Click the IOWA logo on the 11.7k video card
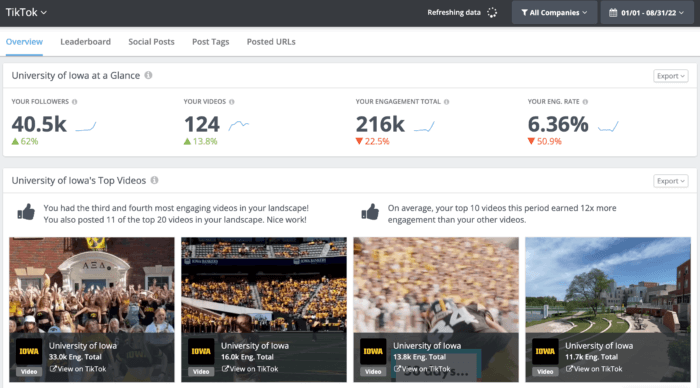This screenshot has width=700, height=388. (x=545, y=351)
